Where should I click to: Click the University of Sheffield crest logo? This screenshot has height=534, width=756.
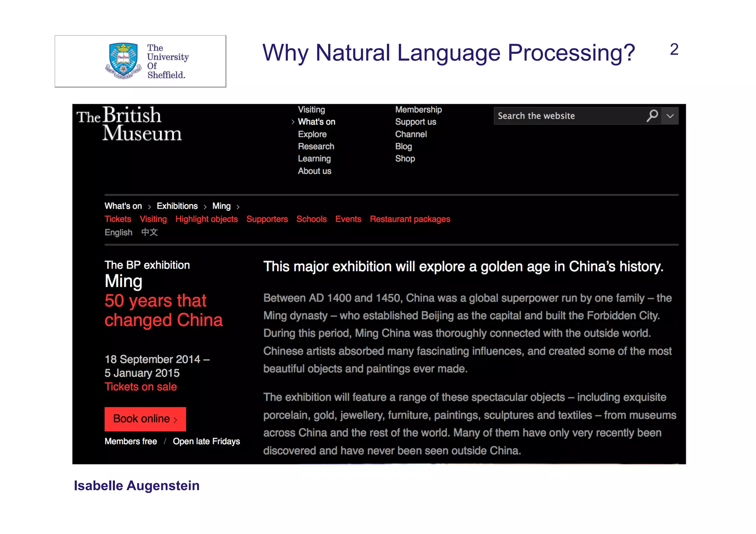click(x=123, y=61)
